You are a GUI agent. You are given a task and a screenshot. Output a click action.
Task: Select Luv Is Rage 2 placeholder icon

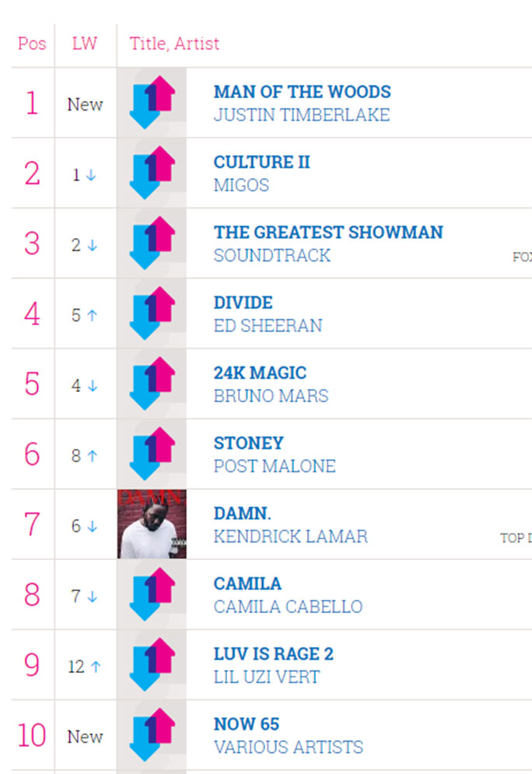click(152, 664)
